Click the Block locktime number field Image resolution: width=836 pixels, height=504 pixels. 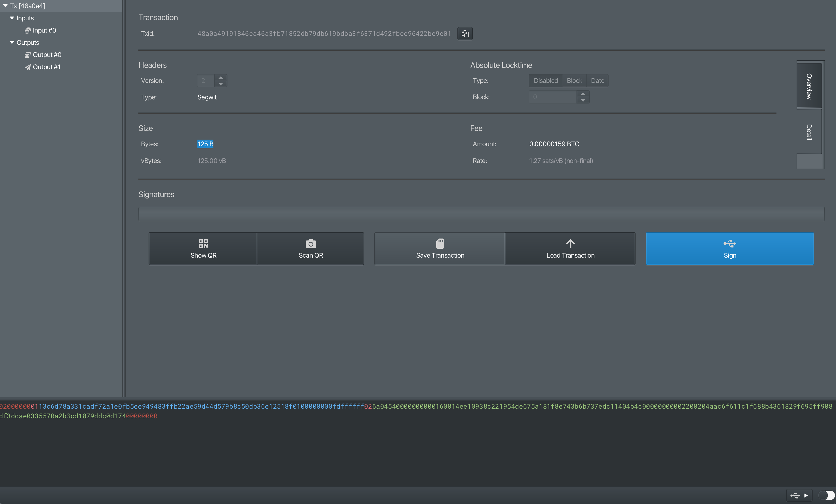pyautogui.click(x=553, y=97)
